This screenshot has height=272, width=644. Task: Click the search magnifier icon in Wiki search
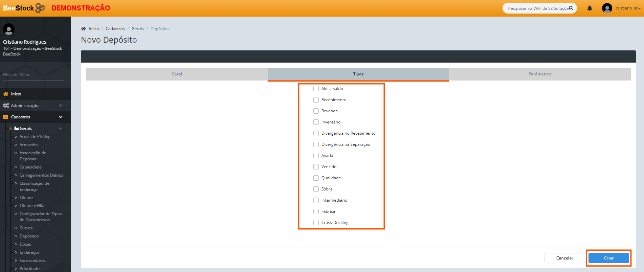click(571, 8)
